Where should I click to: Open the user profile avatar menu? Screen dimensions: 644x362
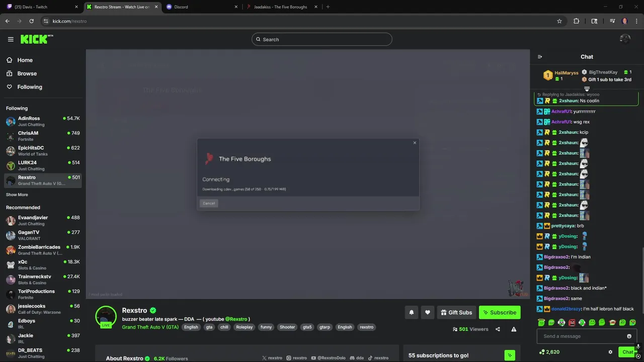[x=625, y=39]
